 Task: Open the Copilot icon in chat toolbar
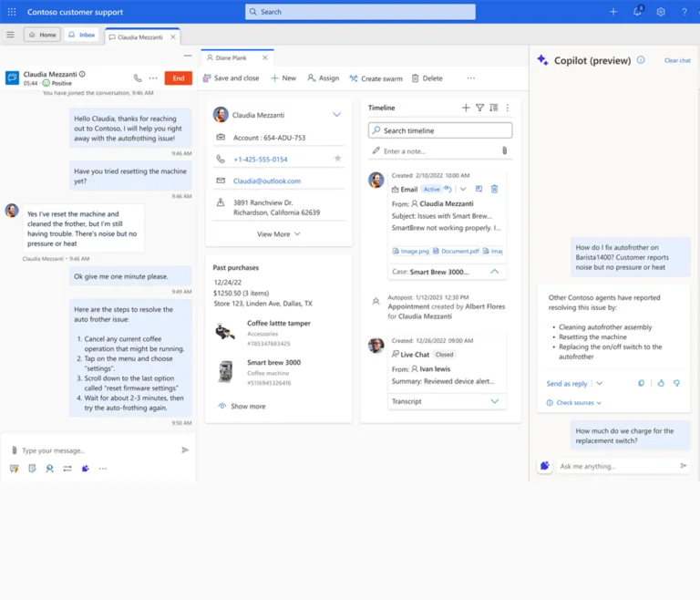coord(86,468)
